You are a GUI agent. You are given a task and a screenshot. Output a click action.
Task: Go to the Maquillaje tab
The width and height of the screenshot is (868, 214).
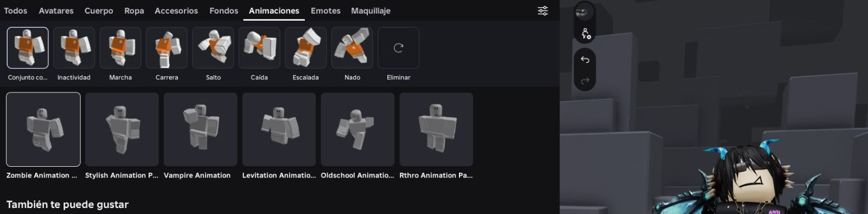click(371, 11)
